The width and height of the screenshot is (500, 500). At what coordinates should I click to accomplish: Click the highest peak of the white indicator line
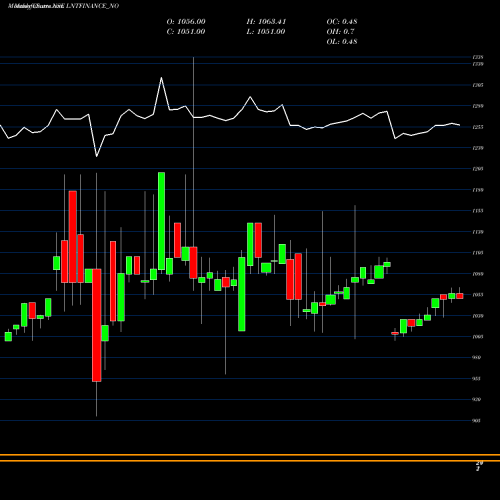pyautogui.click(x=161, y=78)
